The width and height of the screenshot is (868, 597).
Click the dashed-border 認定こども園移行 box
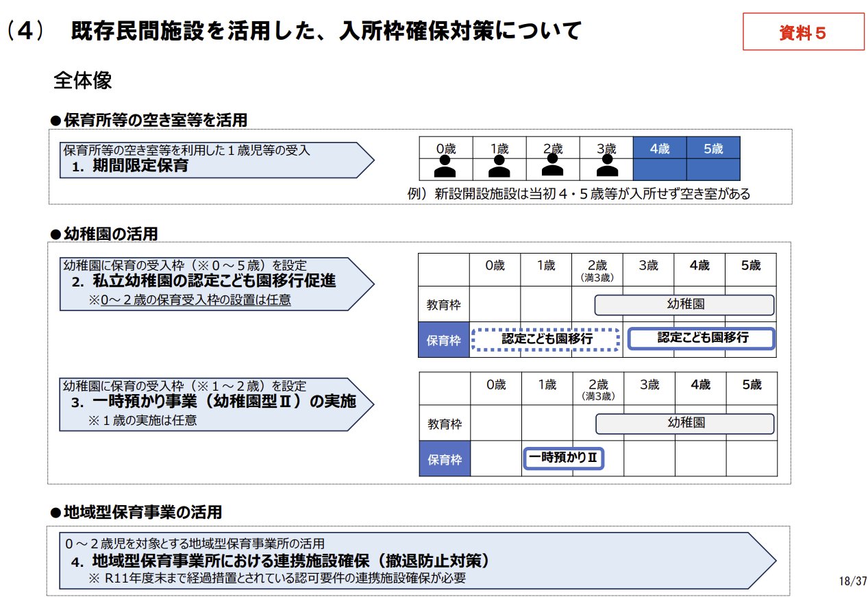[x=547, y=339]
